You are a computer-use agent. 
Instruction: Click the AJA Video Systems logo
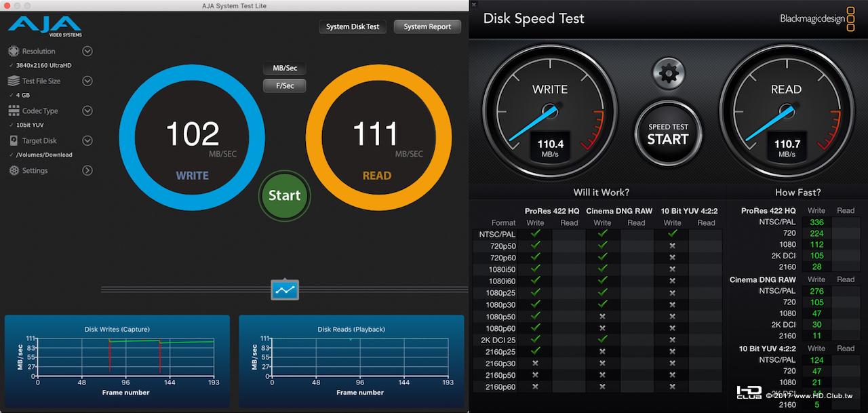coord(43,27)
